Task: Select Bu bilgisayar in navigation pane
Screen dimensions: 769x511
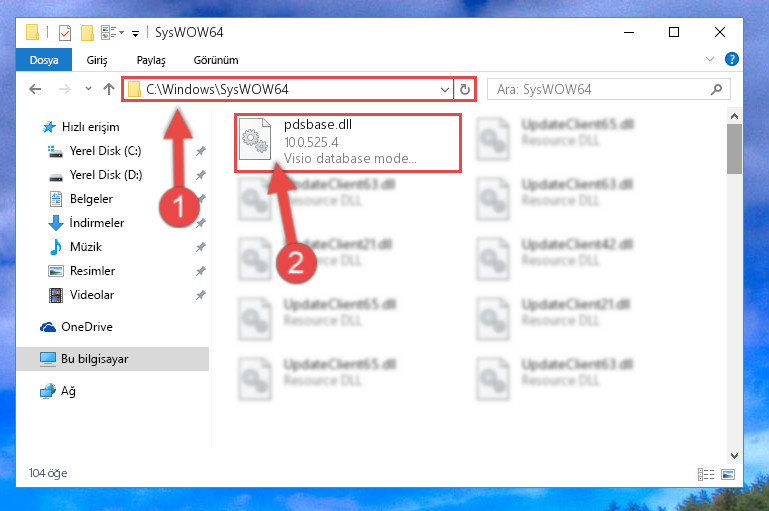Action: (x=112, y=359)
